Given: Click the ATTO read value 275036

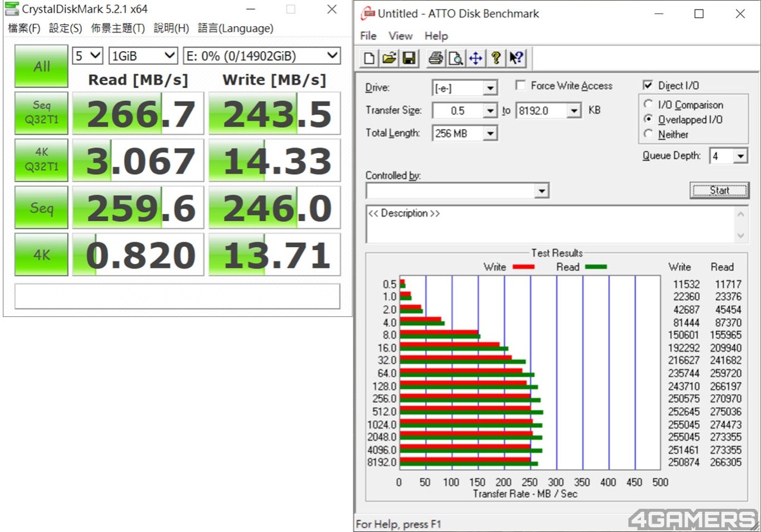Looking at the screenshot, I should click(725, 411).
